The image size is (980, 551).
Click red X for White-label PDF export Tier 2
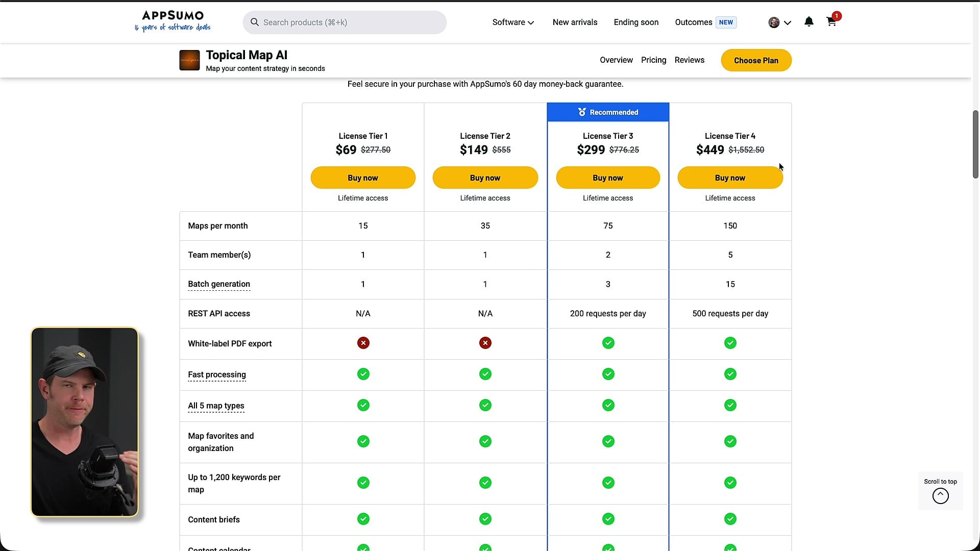click(x=485, y=343)
